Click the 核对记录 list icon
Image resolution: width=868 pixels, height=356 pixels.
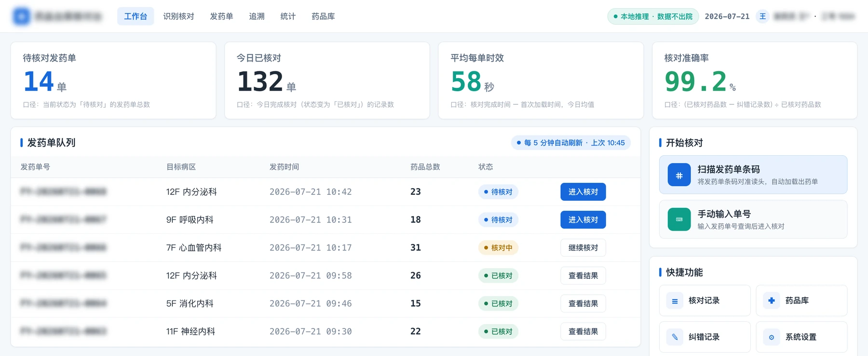pos(675,301)
